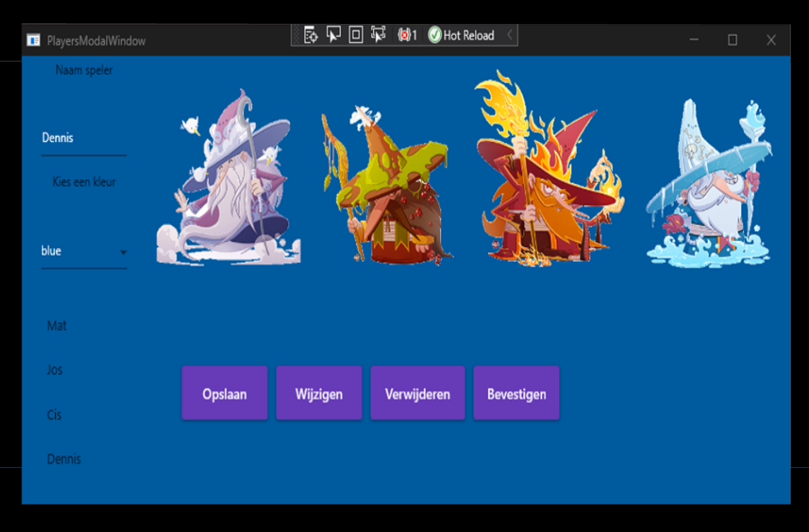Toggle Display Layout Adorners icon
The width and height of the screenshot is (809, 532).
point(355,35)
